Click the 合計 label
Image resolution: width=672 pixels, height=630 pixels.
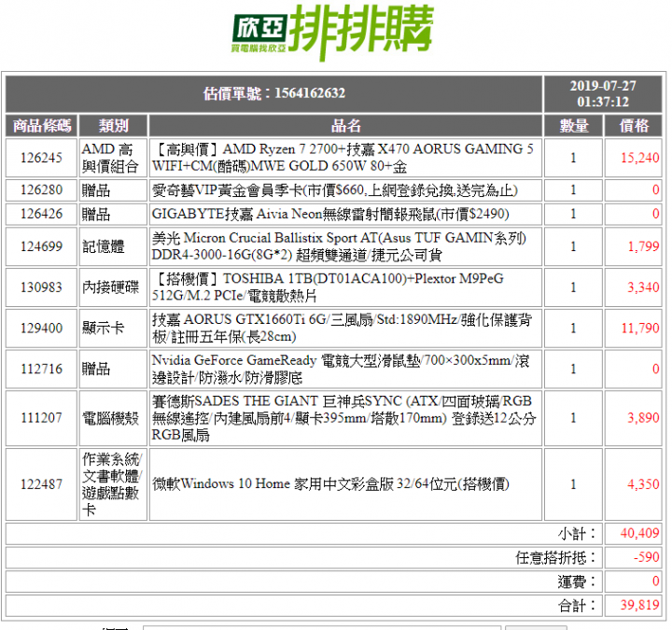577,606
